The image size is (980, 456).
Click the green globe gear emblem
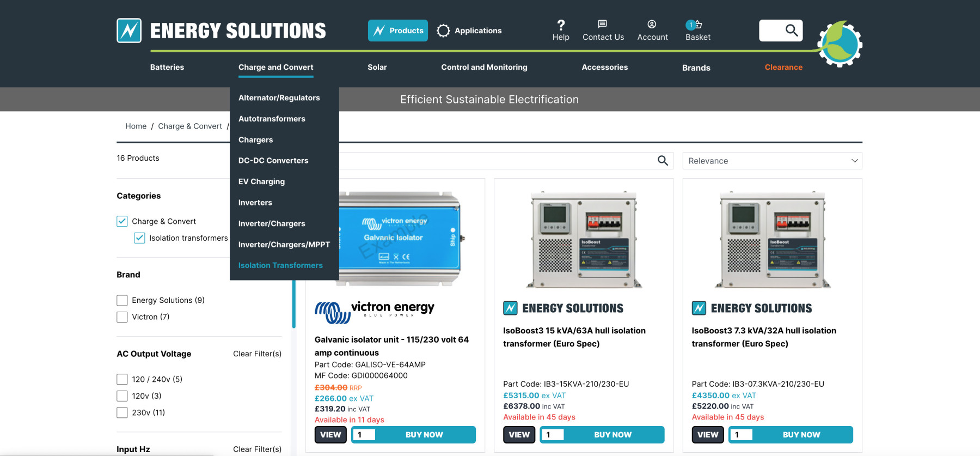click(840, 44)
